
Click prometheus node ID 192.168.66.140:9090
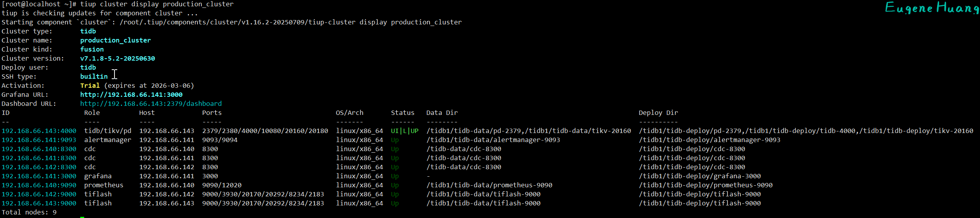point(39,185)
